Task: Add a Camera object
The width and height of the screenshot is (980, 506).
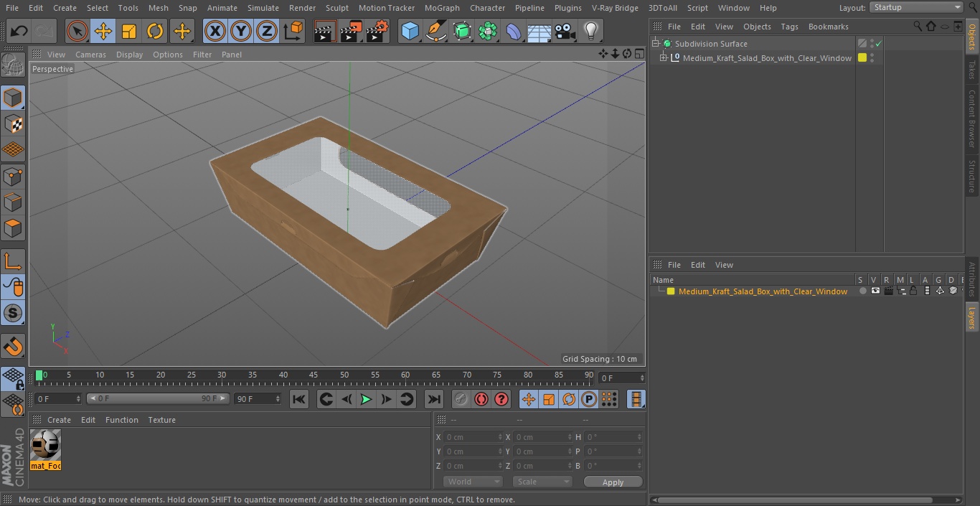Action: [565, 31]
